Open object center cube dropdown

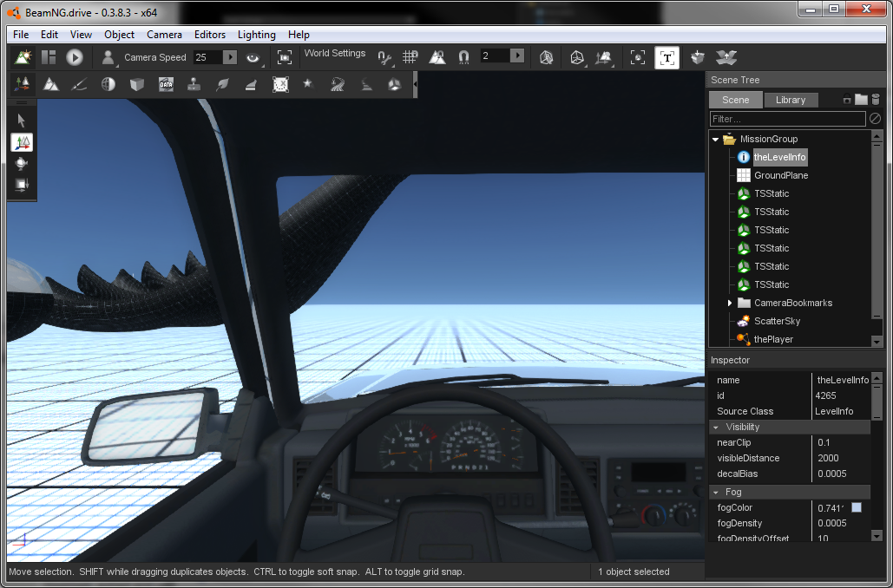pos(577,57)
